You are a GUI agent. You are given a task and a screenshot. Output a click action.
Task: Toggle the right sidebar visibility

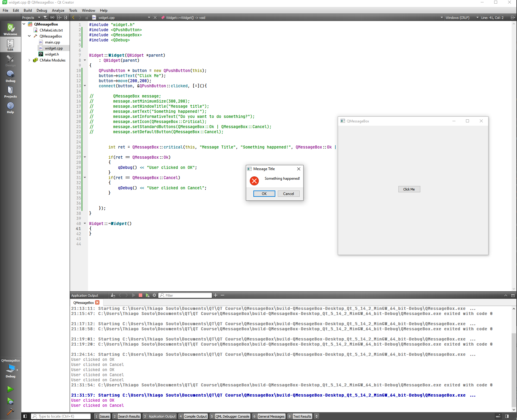(507, 416)
